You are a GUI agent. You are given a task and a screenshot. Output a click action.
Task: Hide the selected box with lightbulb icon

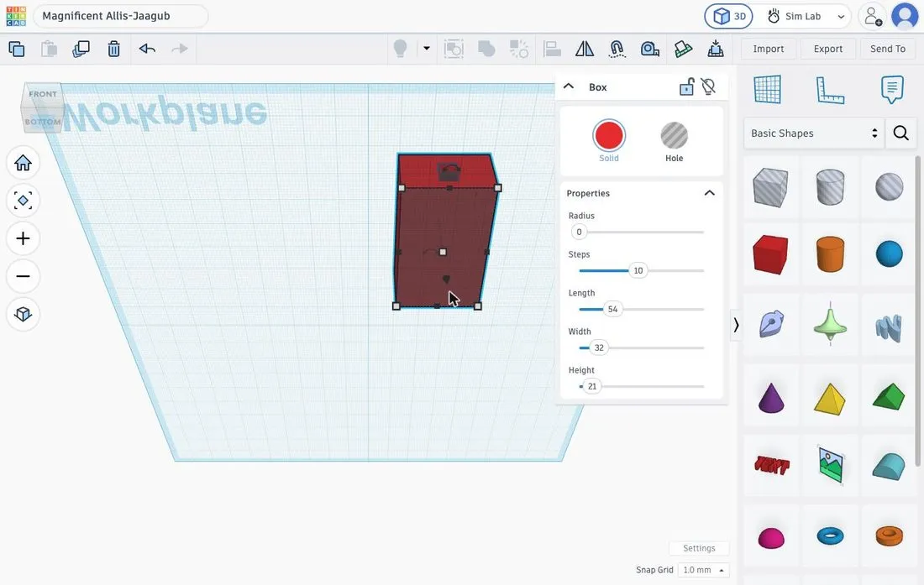click(708, 87)
